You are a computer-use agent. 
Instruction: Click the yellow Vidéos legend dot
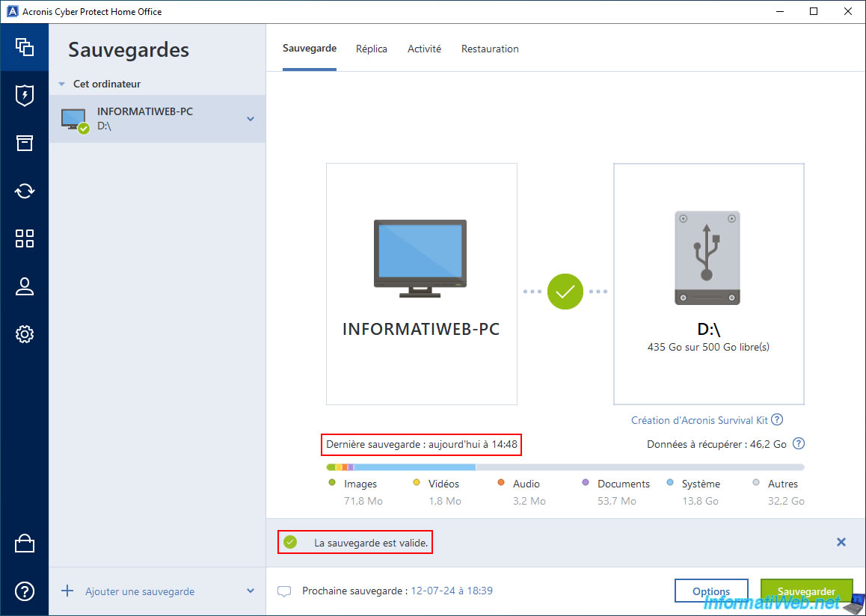point(417,482)
